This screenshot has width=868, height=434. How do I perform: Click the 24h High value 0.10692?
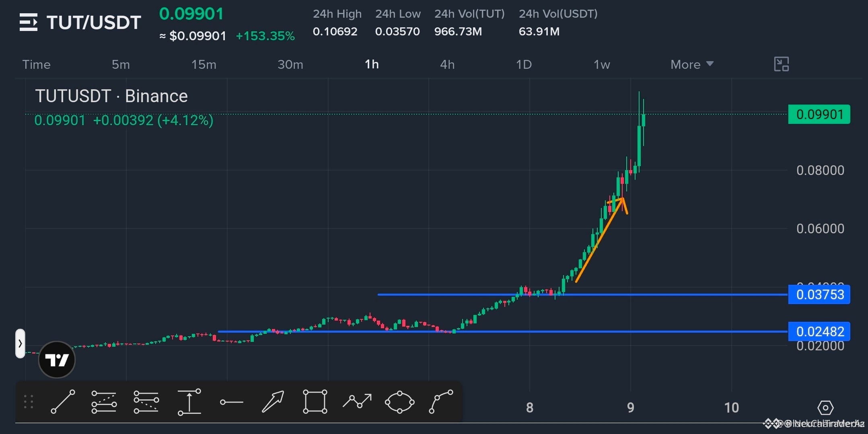coord(335,31)
